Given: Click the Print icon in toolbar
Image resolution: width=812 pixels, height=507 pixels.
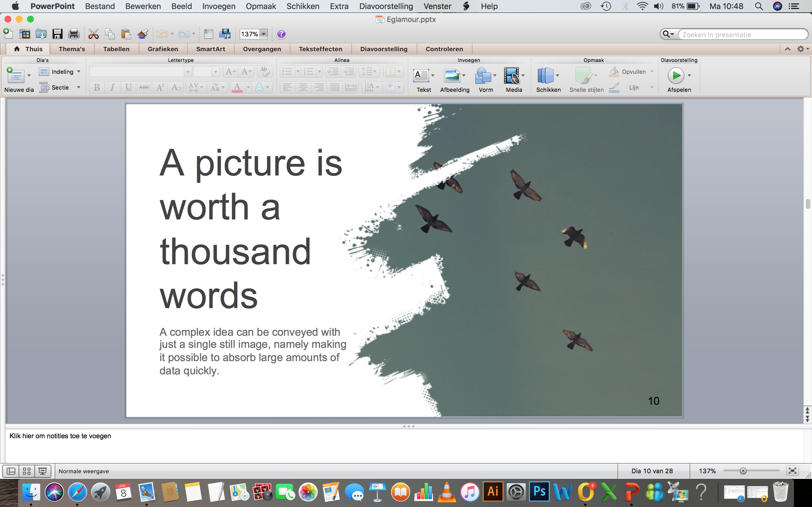Looking at the screenshot, I should click(74, 34).
